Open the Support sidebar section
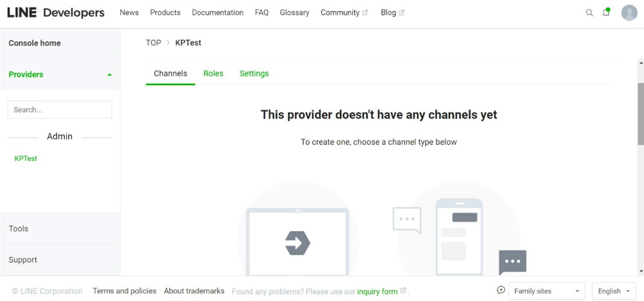Viewport: 644px width, 301px height. [61, 260]
